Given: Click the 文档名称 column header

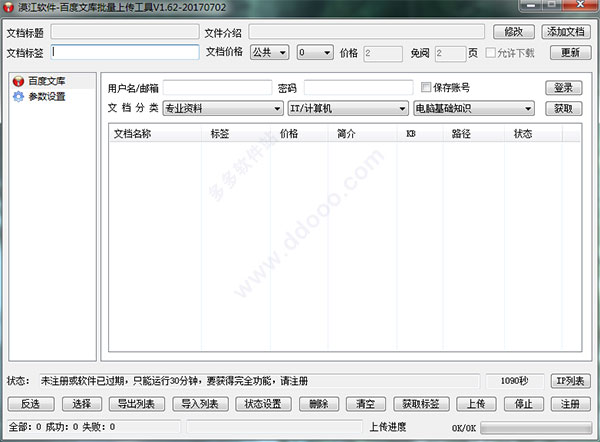Looking at the screenshot, I should pyautogui.click(x=155, y=134).
